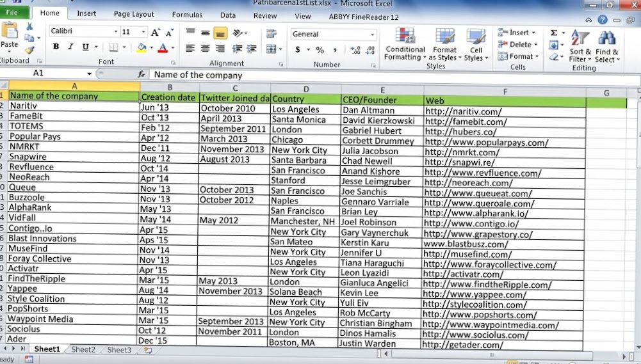This screenshot has height=364, width=641.
Task: Open the Fill Color dropdown arrow
Action: tap(151, 48)
